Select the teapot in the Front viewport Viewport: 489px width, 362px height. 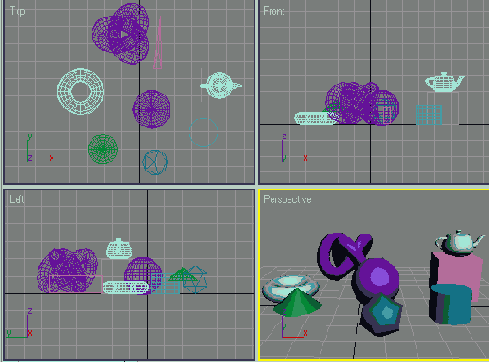pos(444,82)
